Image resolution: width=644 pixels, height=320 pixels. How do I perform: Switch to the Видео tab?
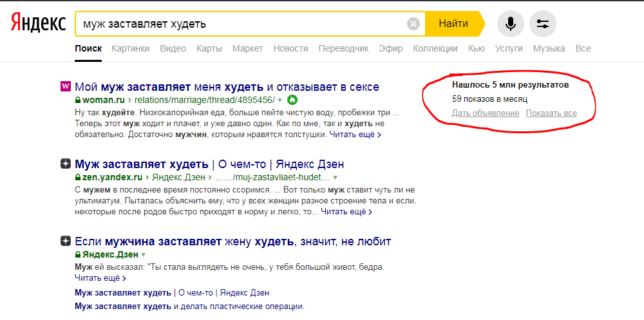click(173, 48)
